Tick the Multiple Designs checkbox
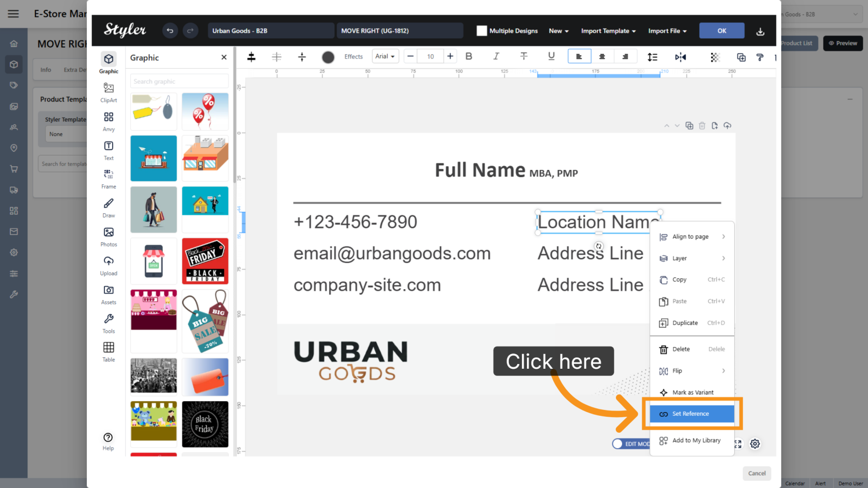The width and height of the screenshot is (868, 488). point(482,31)
